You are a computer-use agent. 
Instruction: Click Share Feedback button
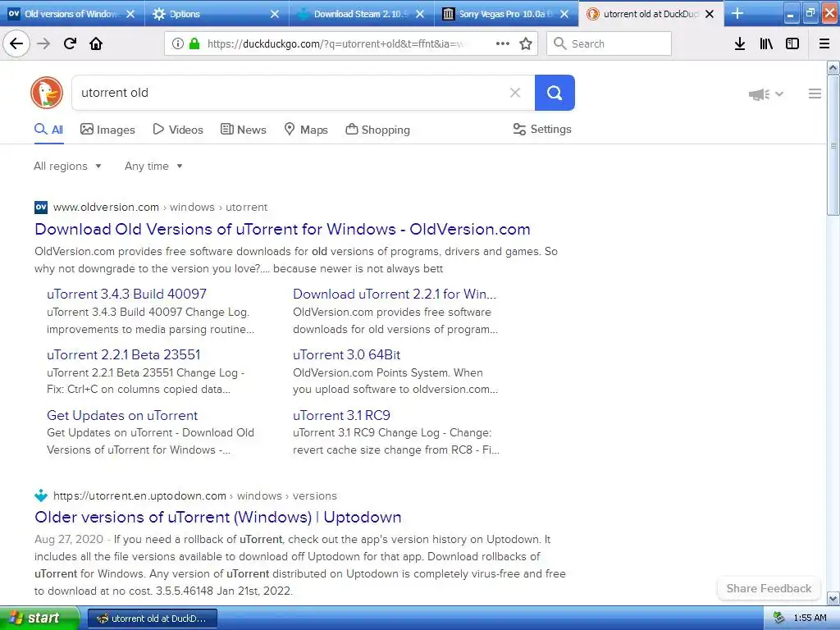click(x=769, y=588)
